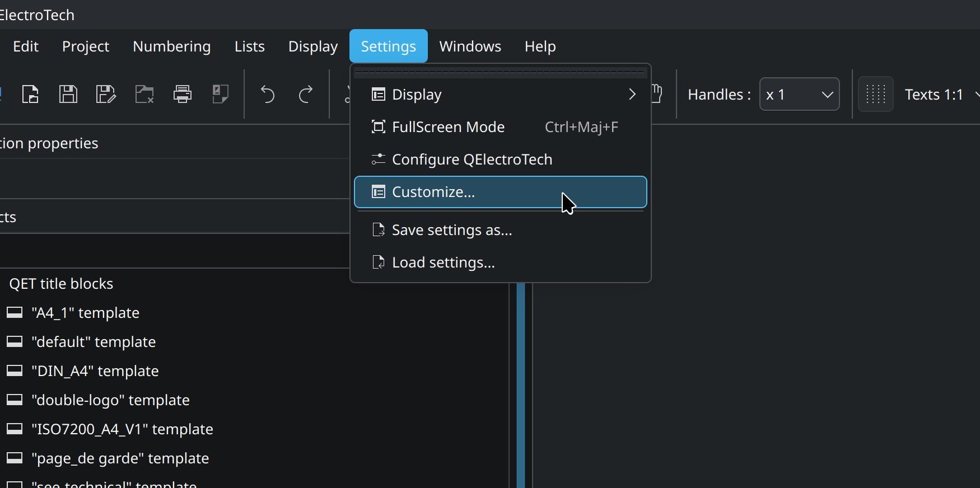The image size is (980, 488).
Task: Open the Windows menu
Action: coord(470,46)
